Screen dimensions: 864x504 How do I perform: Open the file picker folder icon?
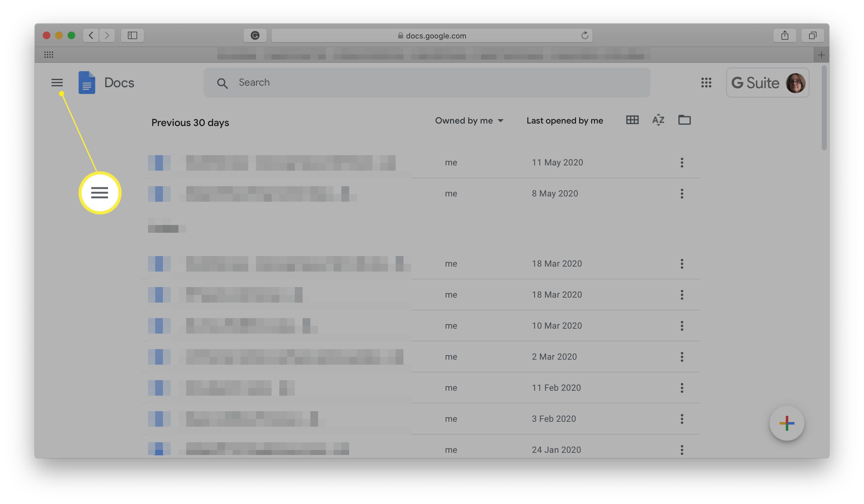coord(684,120)
